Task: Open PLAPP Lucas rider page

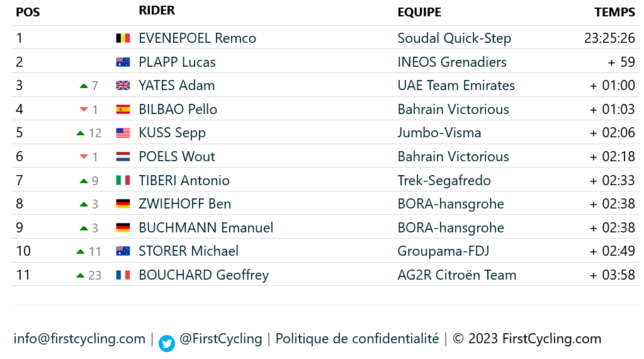Action: (177, 62)
